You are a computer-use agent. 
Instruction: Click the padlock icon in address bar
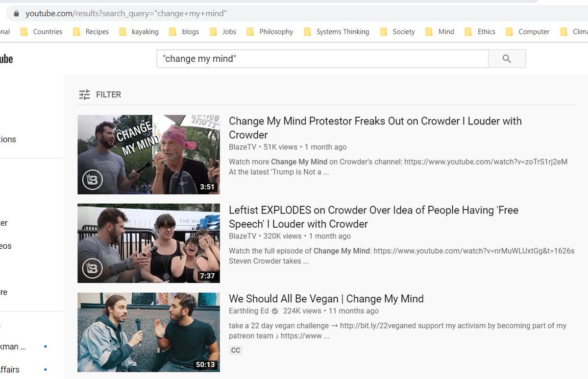tap(16, 14)
